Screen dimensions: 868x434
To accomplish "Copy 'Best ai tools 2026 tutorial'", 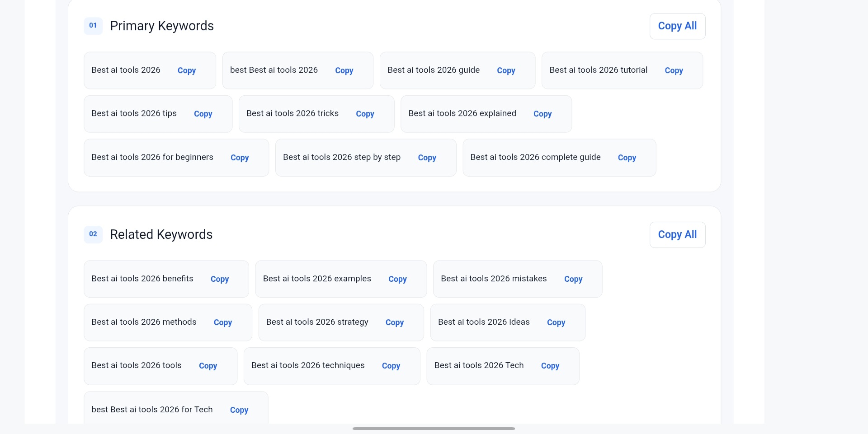I will pos(674,70).
